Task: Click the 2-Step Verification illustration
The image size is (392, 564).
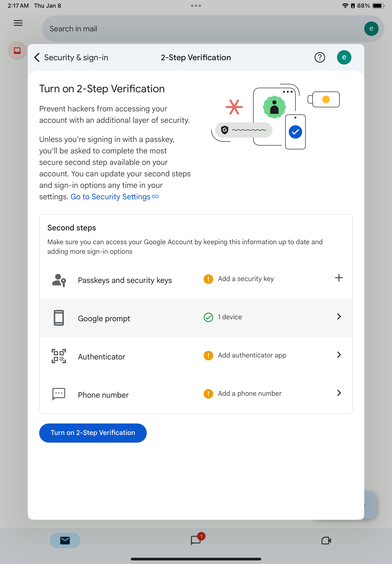Action: 275,116
